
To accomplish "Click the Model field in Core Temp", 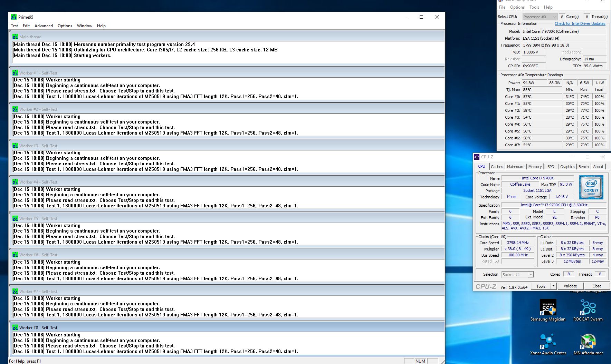I will click(564, 31).
